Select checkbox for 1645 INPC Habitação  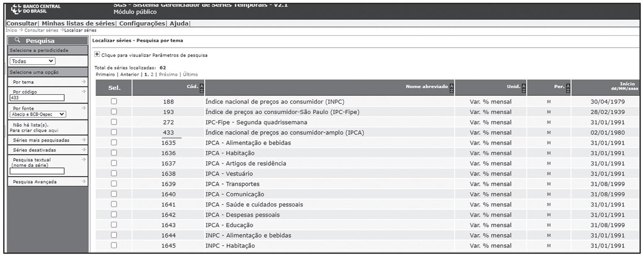pos(114,245)
